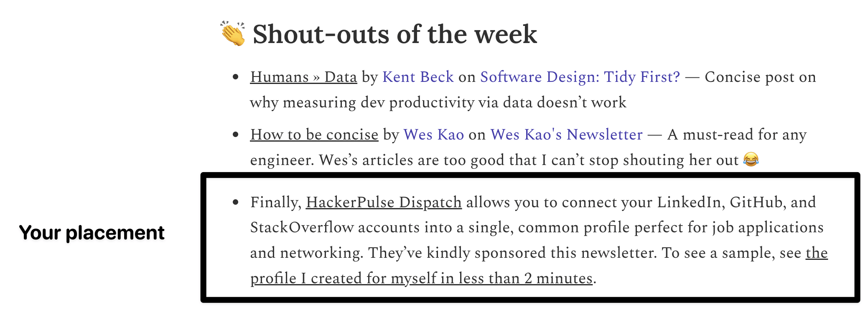
Task: Click the laughing-crying emoji after 'shouting her out'
Action: pos(751,159)
